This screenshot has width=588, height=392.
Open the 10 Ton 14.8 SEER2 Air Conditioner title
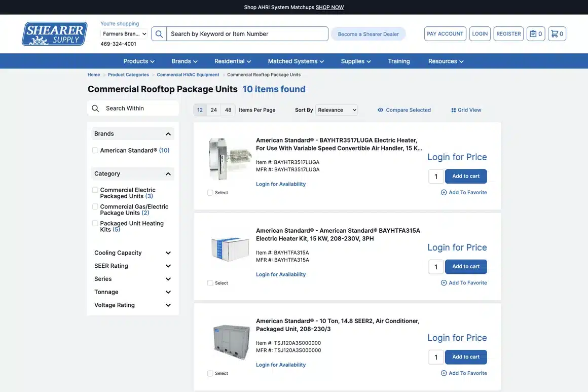(x=338, y=325)
